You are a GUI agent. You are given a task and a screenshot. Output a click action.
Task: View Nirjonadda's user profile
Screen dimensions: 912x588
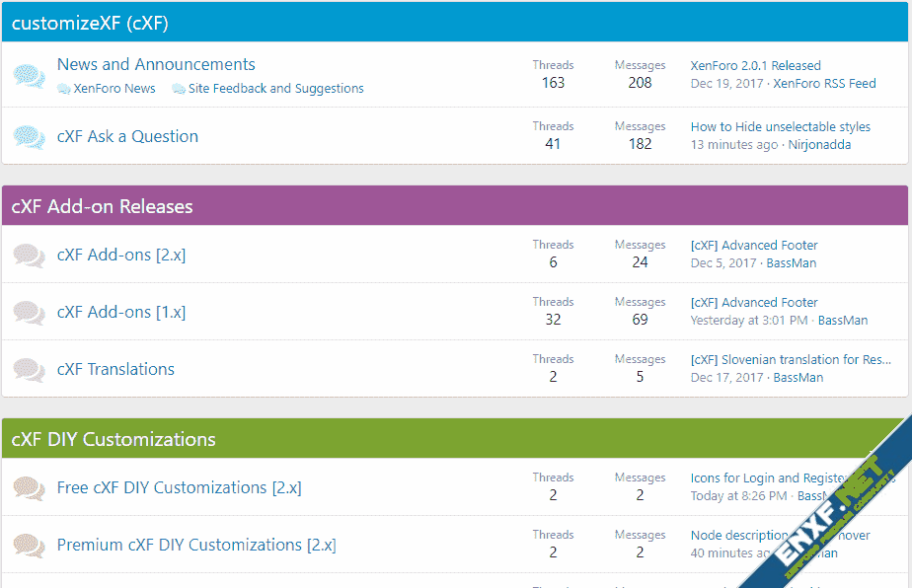coord(819,145)
